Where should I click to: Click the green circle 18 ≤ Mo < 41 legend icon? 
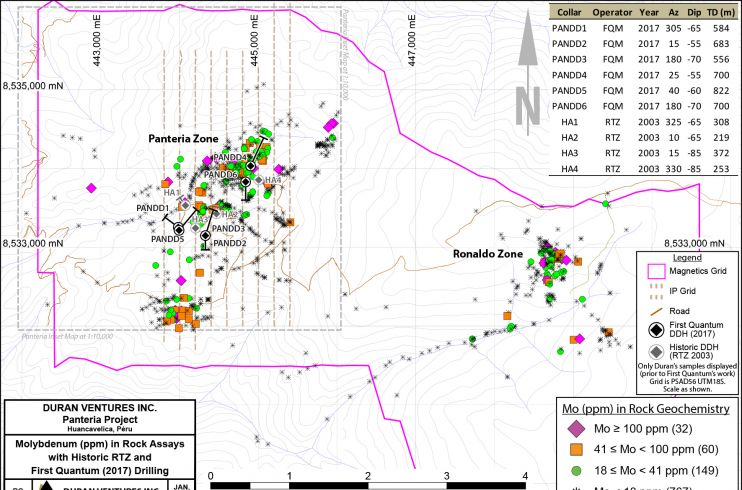tap(576, 471)
